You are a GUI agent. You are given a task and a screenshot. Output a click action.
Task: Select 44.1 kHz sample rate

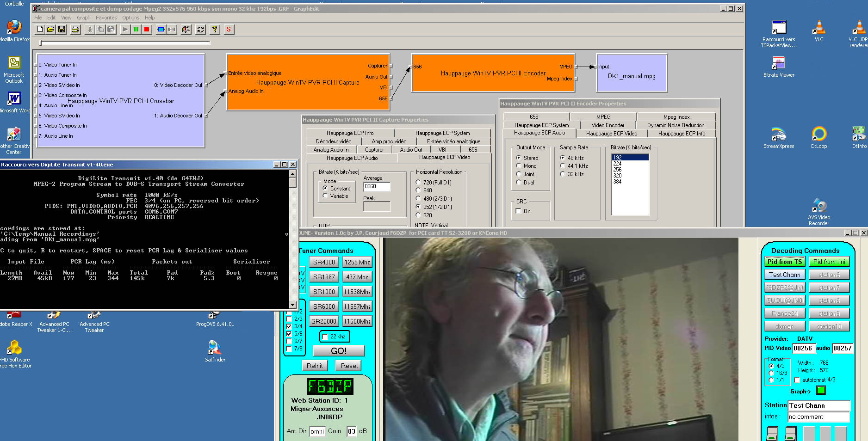pyautogui.click(x=563, y=165)
